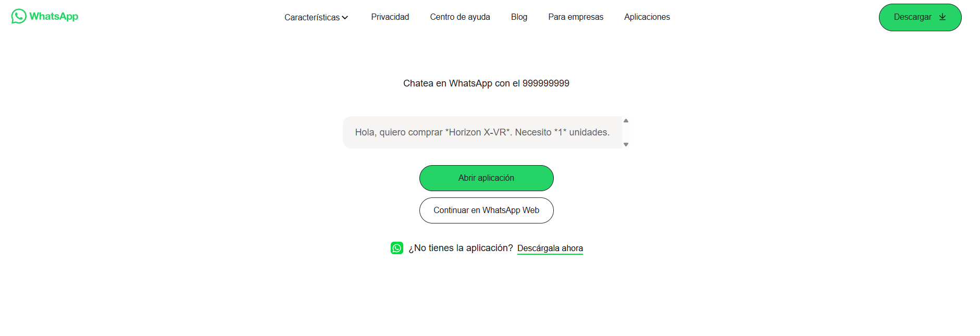Image resolution: width=980 pixels, height=336 pixels.
Task: Choose Continuar en WhatsApp Web
Action: click(487, 210)
